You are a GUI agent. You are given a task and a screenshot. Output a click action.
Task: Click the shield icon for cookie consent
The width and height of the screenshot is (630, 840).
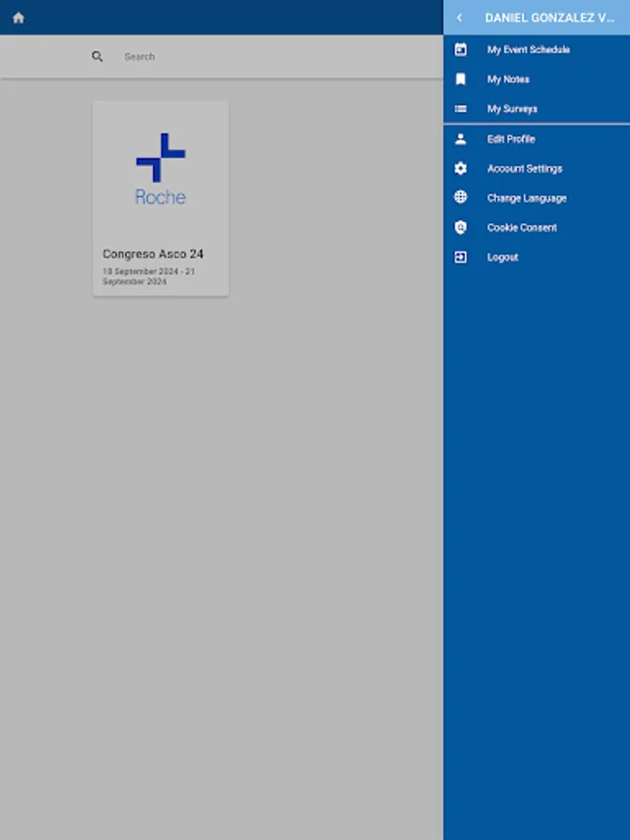[x=460, y=228]
